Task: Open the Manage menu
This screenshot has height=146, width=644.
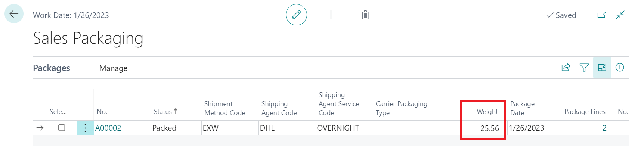Action: click(x=113, y=68)
